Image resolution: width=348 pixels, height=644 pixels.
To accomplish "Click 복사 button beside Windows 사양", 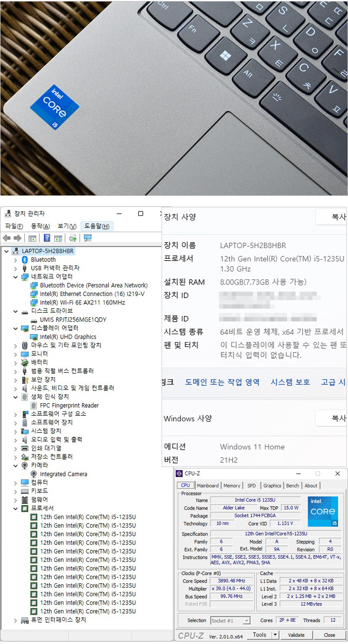I will pos(332,418).
